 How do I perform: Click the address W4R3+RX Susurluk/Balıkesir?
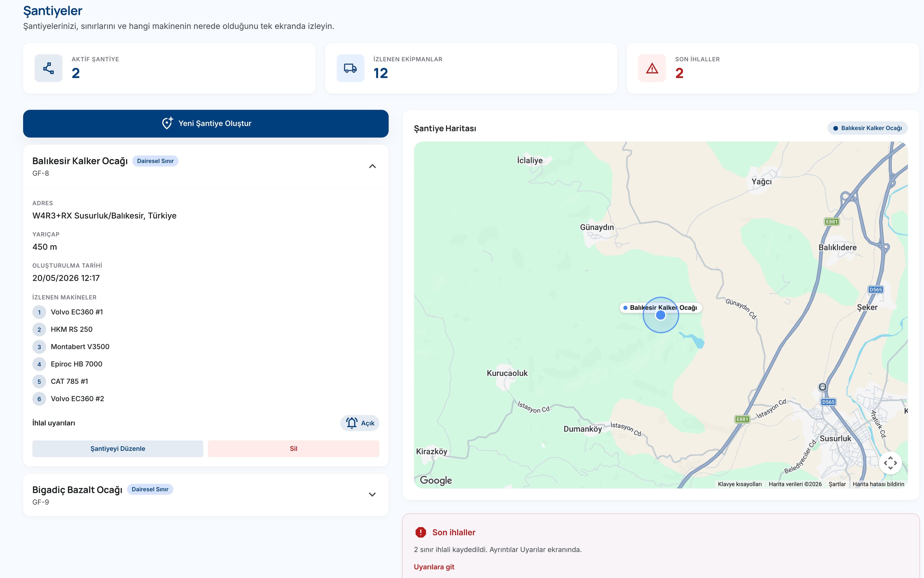click(x=104, y=216)
